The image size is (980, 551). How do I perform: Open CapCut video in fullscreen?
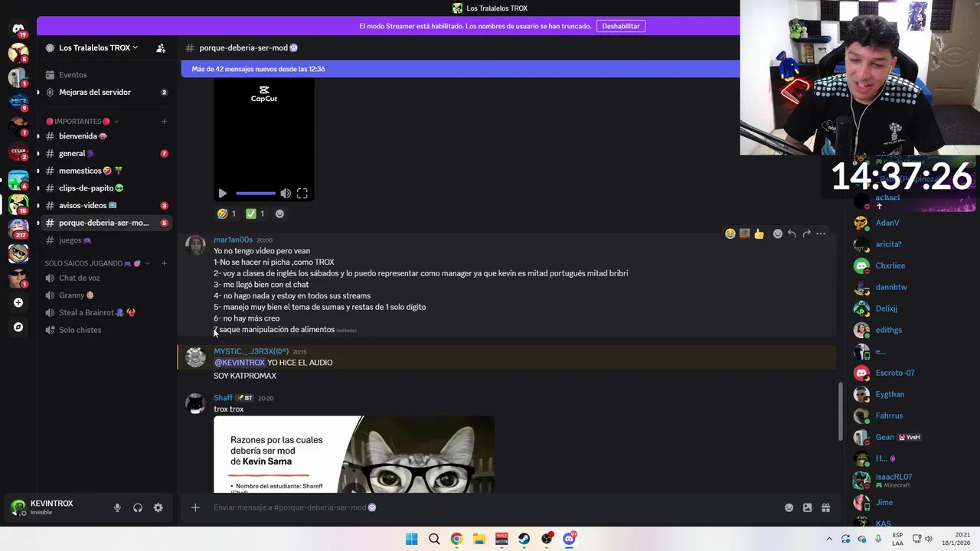coord(302,194)
